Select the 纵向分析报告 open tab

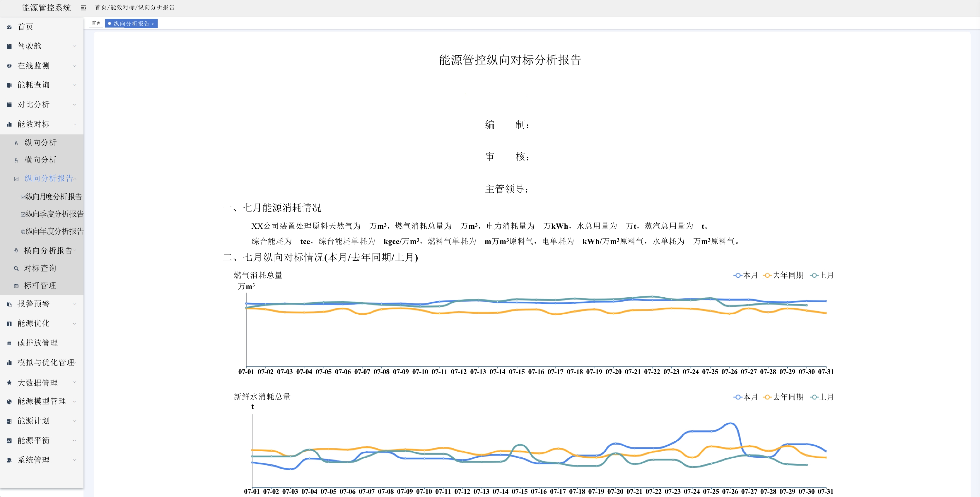tap(131, 24)
